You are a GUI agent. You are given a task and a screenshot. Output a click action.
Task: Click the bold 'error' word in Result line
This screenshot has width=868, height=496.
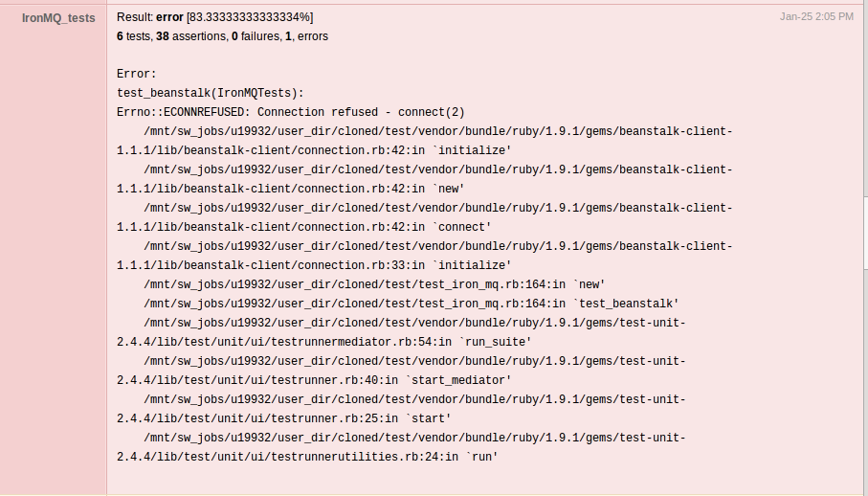pos(169,17)
